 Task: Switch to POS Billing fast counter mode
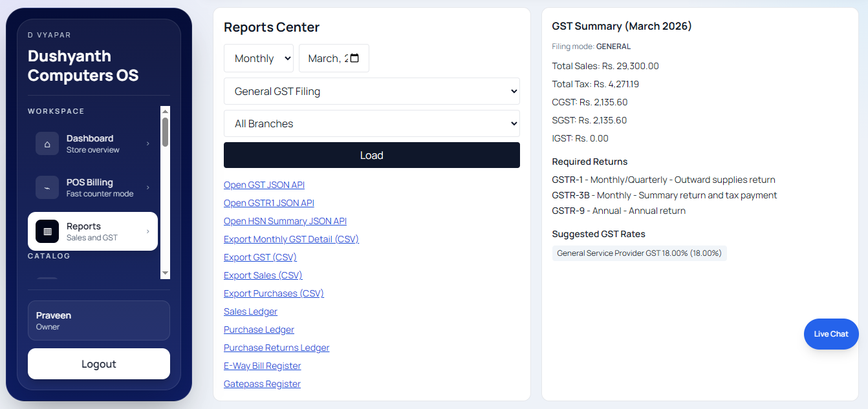pyautogui.click(x=91, y=187)
